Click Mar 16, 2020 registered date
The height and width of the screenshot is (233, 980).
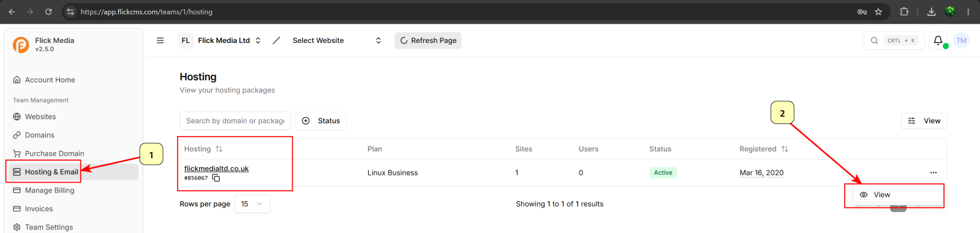(x=761, y=173)
